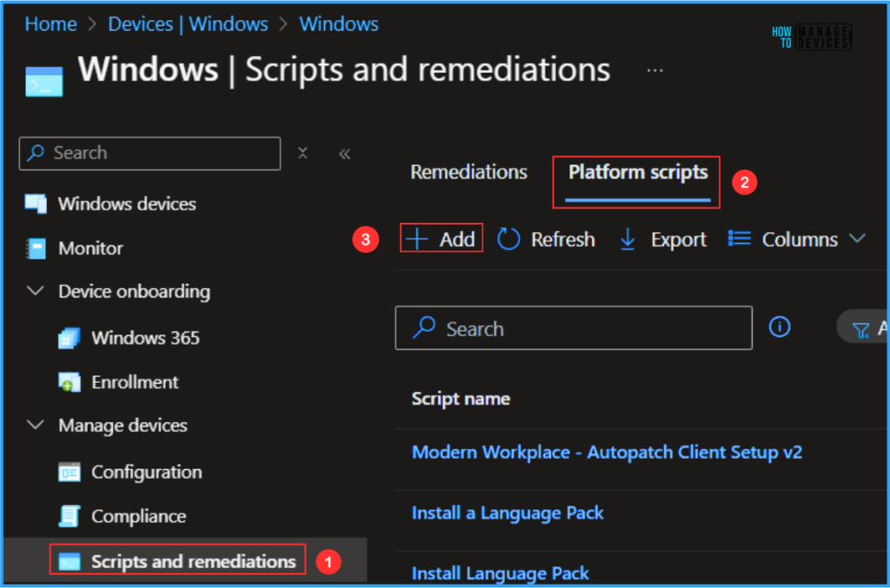Export the scripts list
The width and height of the screenshot is (890, 588).
pyautogui.click(x=663, y=239)
